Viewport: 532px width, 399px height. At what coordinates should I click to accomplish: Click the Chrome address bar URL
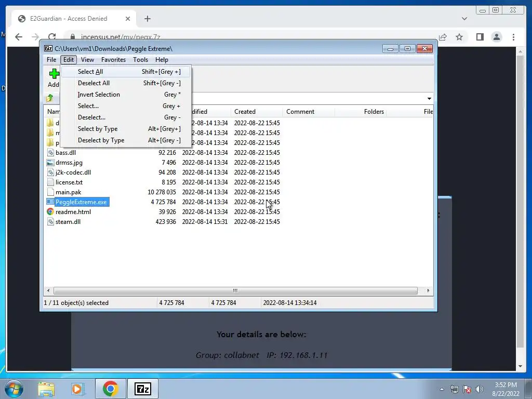121,37
